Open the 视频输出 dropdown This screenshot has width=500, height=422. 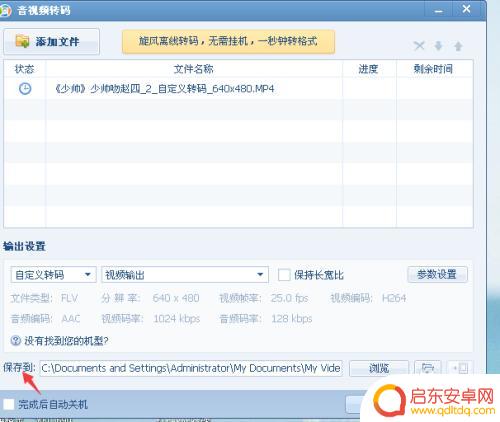(185, 275)
